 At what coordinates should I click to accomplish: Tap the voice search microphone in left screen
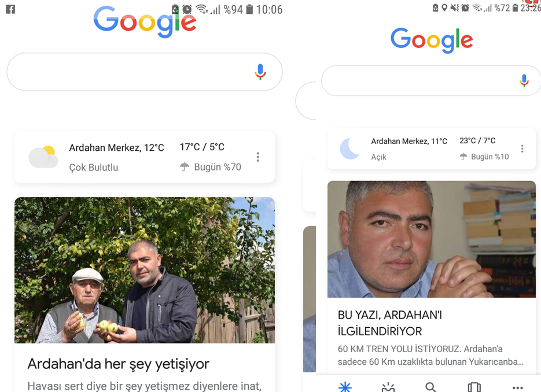[x=260, y=72]
